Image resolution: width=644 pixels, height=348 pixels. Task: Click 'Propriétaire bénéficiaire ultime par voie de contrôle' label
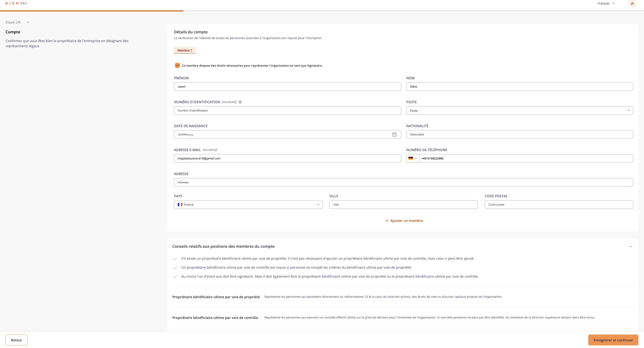(x=215, y=318)
